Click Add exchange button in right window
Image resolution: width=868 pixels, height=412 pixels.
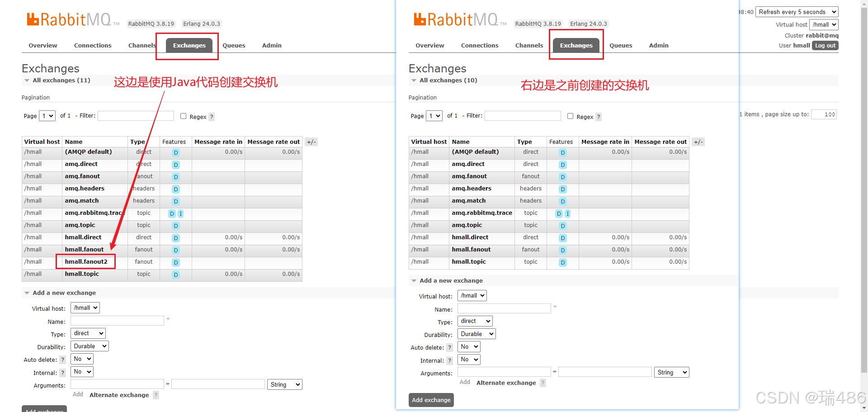click(431, 400)
